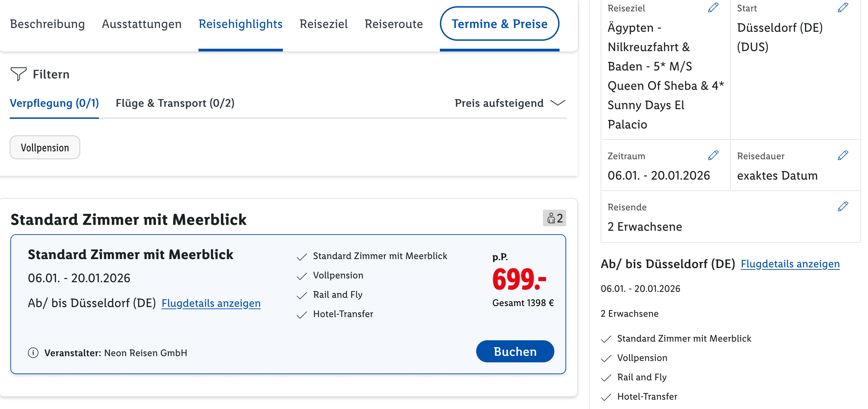Switch to the Verpflegung (0/1) filter tab
Image resolution: width=868 pixels, height=409 pixels.
[x=54, y=103]
